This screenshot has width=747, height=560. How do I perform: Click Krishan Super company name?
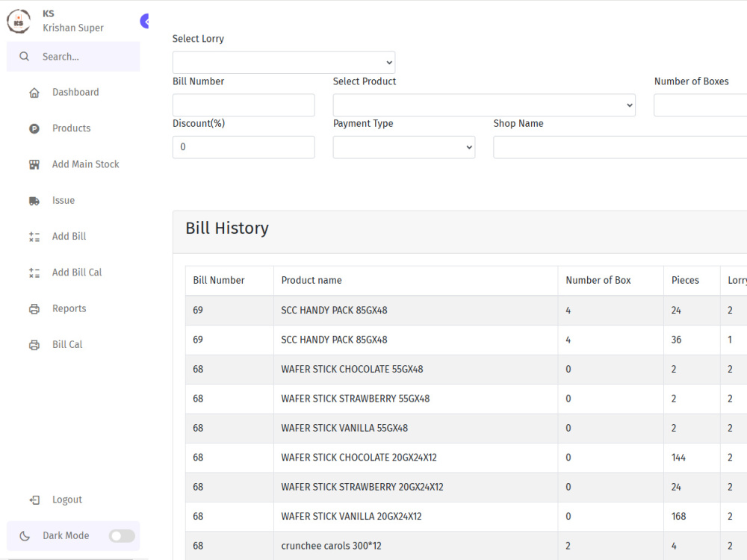(x=73, y=28)
